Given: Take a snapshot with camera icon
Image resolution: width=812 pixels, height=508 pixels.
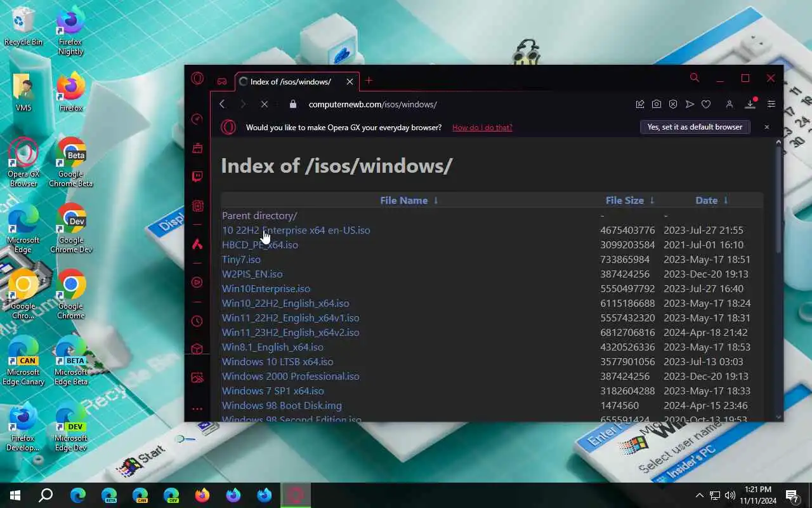Looking at the screenshot, I should click(x=657, y=104).
